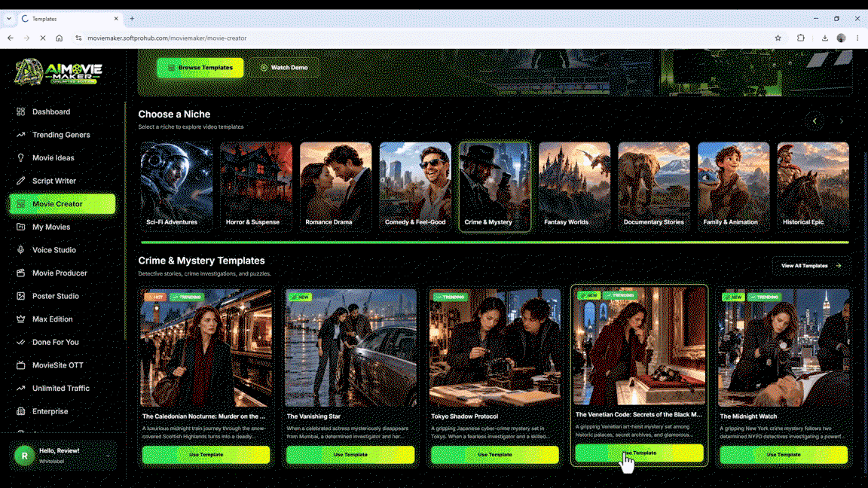The width and height of the screenshot is (868, 488).
Task: Click the Trending Geners arrow icon
Action: (x=20, y=135)
